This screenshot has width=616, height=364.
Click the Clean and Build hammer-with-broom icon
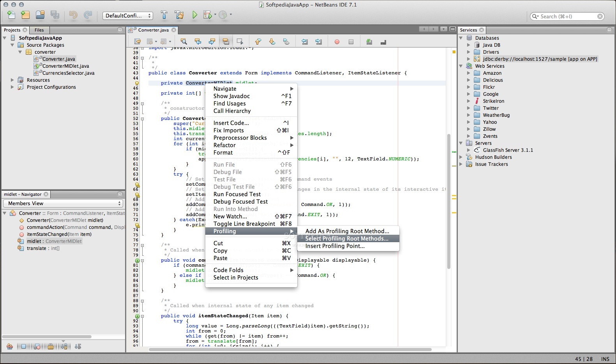(x=179, y=15)
